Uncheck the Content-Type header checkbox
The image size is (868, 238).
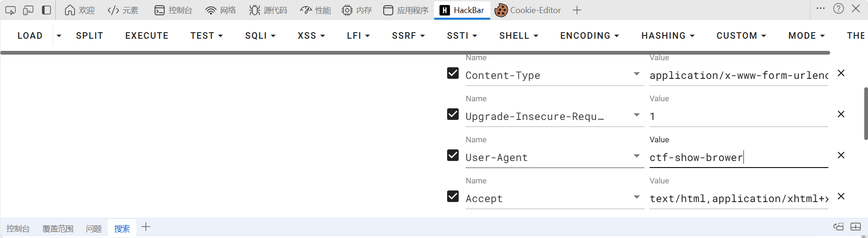click(x=453, y=73)
